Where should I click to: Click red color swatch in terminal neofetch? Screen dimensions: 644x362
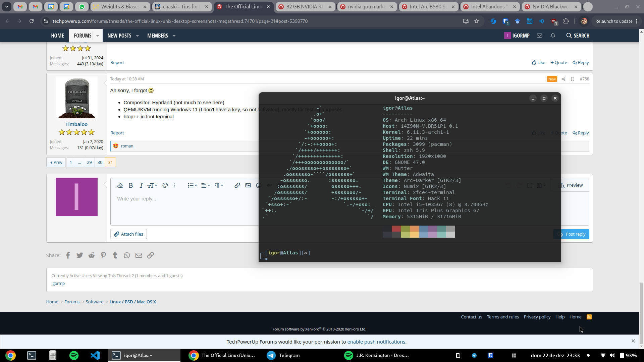point(396,229)
